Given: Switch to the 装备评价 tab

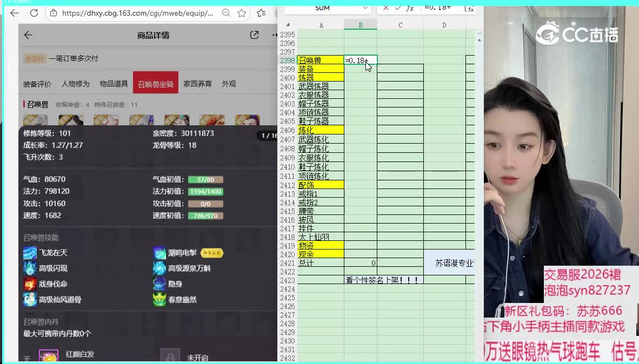Looking at the screenshot, I should pos(37,84).
